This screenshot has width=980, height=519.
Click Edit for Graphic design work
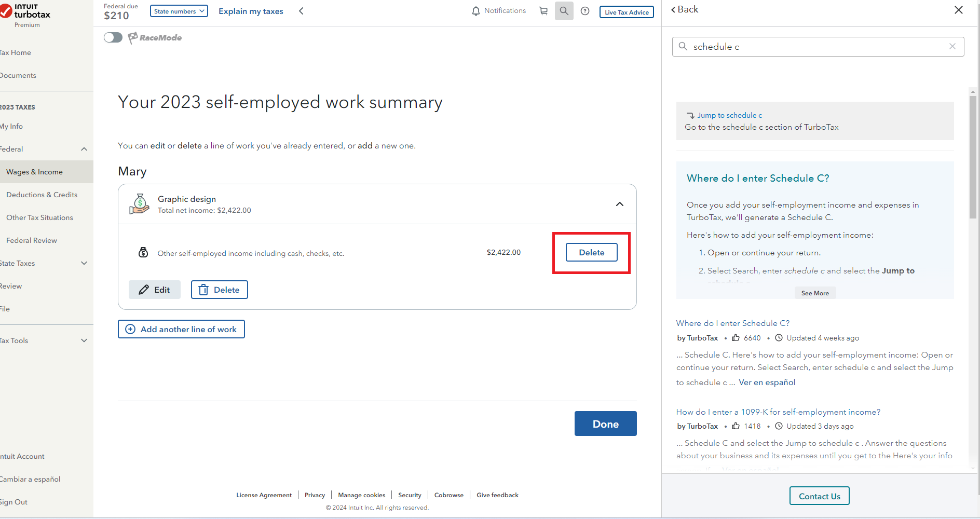[x=155, y=290]
